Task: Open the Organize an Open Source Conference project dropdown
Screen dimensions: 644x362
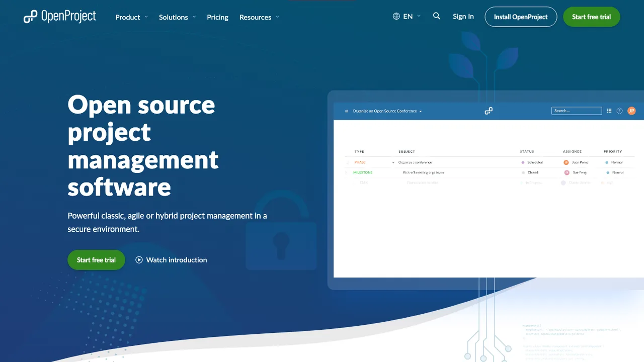Action: tap(387, 111)
